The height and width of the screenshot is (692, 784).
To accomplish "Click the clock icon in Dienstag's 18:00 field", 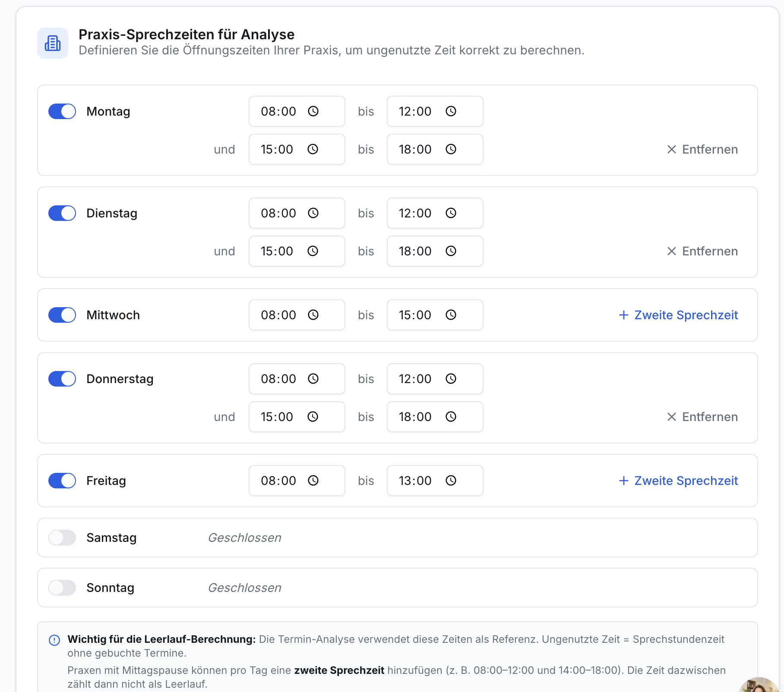I will point(451,251).
